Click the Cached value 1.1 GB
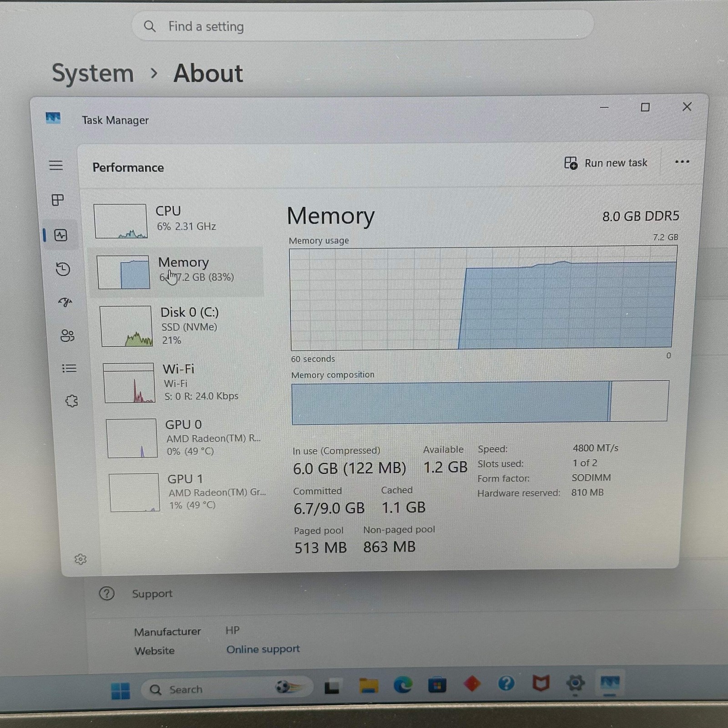Image resolution: width=728 pixels, height=728 pixels. pyautogui.click(x=404, y=507)
